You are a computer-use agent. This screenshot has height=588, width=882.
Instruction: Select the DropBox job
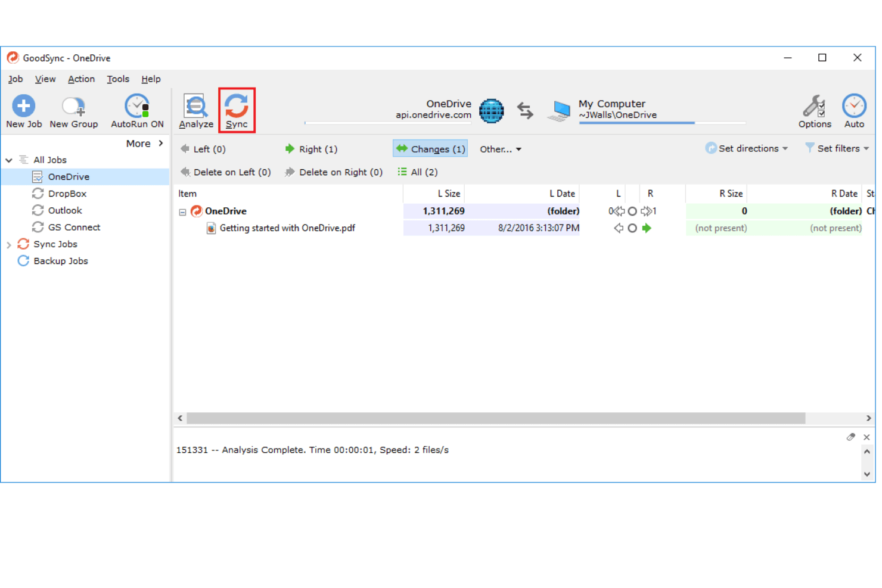pyautogui.click(x=67, y=194)
